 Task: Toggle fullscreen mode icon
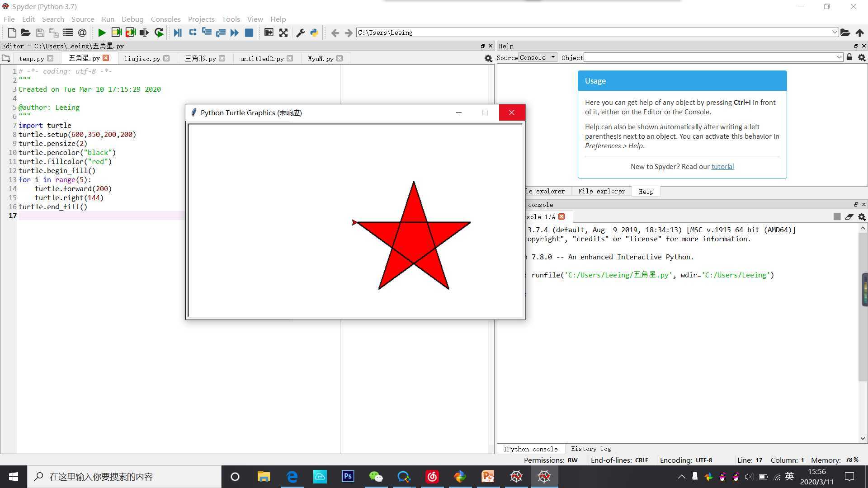283,33
